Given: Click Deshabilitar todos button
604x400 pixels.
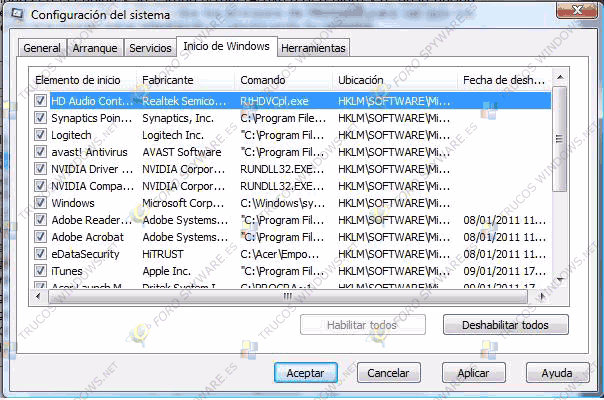Looking at the screenshot, I should pyautogui.click(x=505, y=325).
